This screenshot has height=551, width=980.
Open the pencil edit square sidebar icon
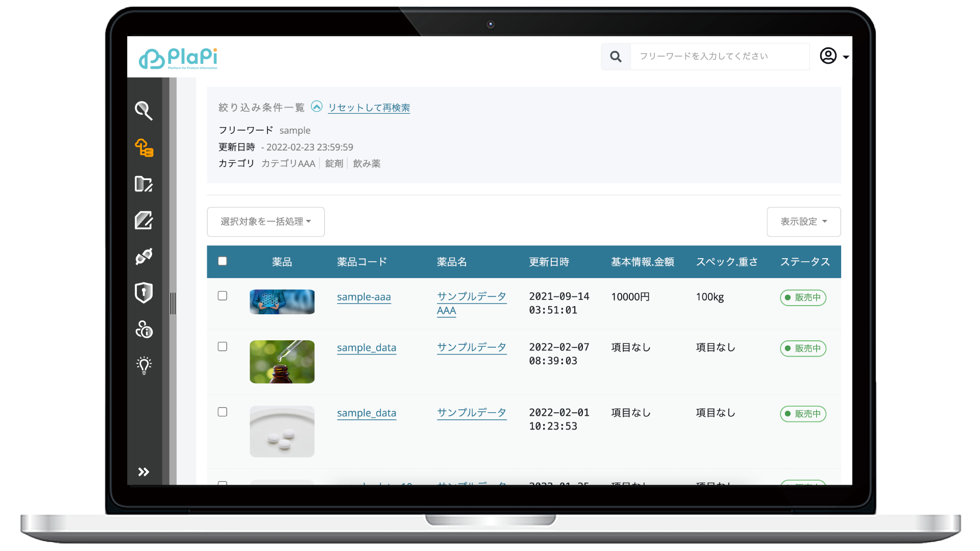point(143,220)
